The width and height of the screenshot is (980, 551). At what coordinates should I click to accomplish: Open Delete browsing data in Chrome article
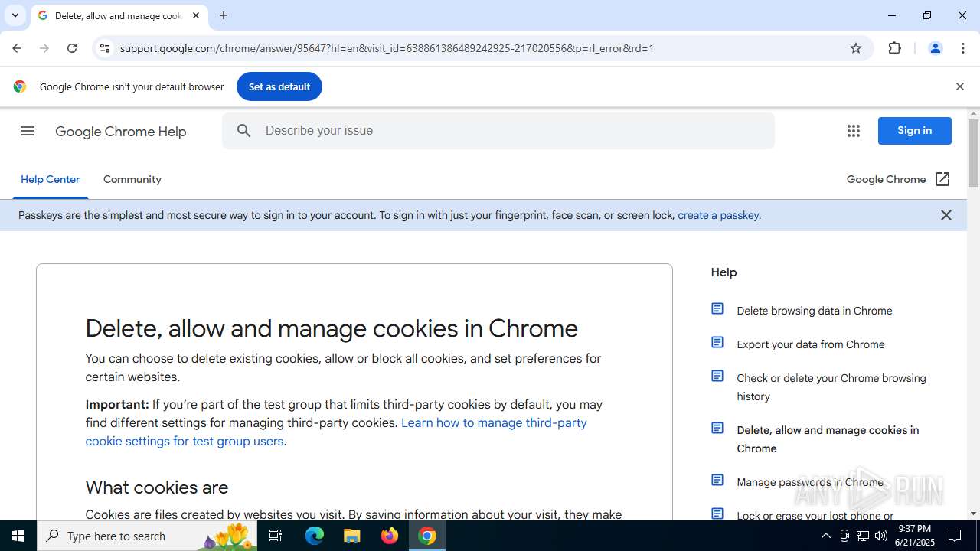click(x=815, y=311)
